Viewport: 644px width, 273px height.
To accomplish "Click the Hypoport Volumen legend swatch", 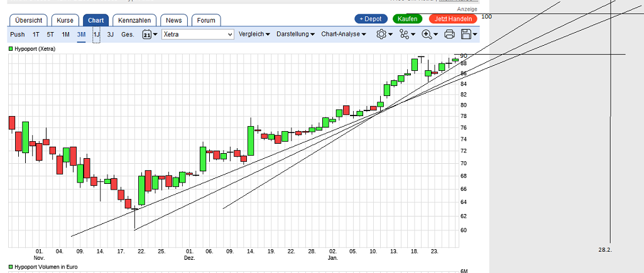I will (x=11, y=267).
